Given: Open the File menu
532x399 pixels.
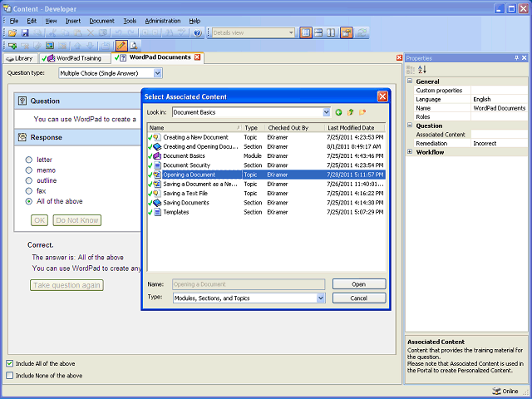Looking at the screenshot, I should pos(14,21).
